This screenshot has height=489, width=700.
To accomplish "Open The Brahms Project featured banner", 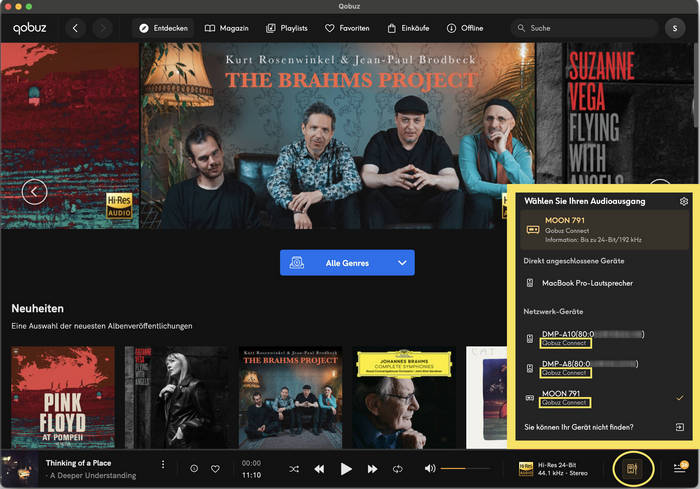I will click(x=337, y=136).
